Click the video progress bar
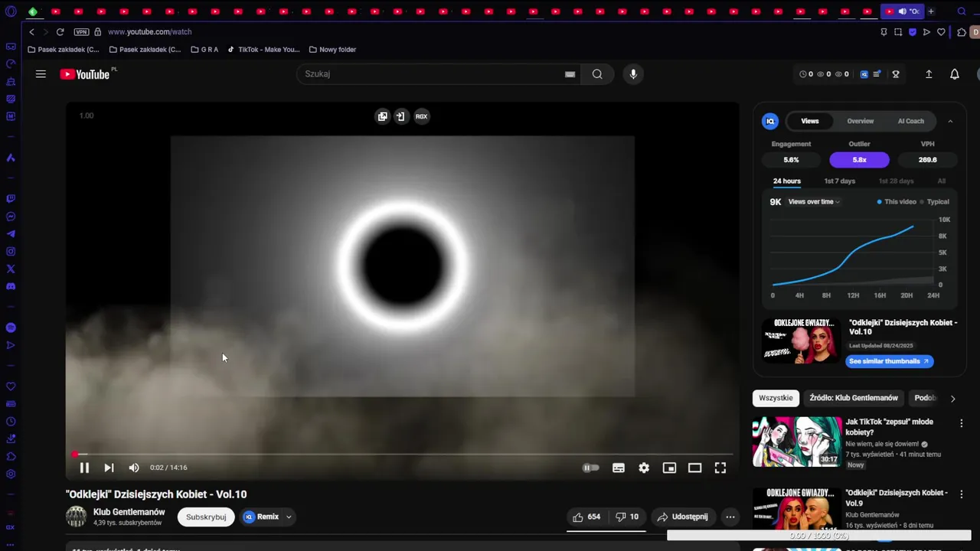Image resolution: width=980 pixels, height=551 pixels. [x=402, y=454]
